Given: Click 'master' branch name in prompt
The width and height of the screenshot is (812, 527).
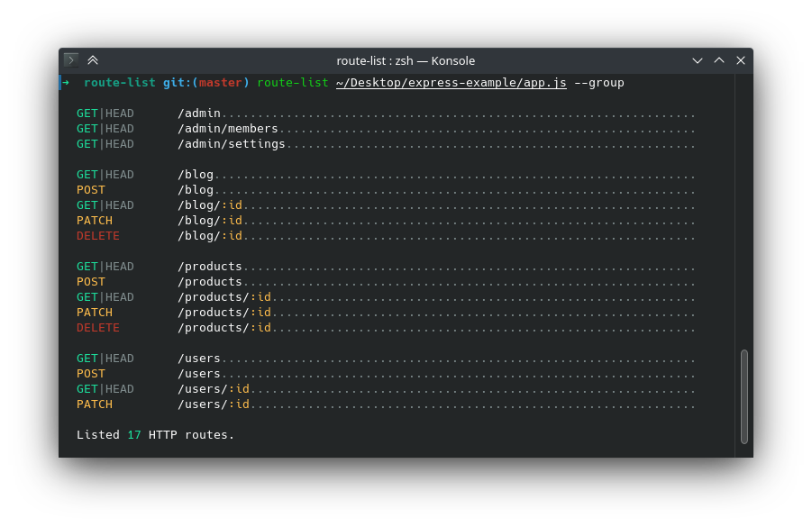Looking at the screenshot, I should (221, 83).
